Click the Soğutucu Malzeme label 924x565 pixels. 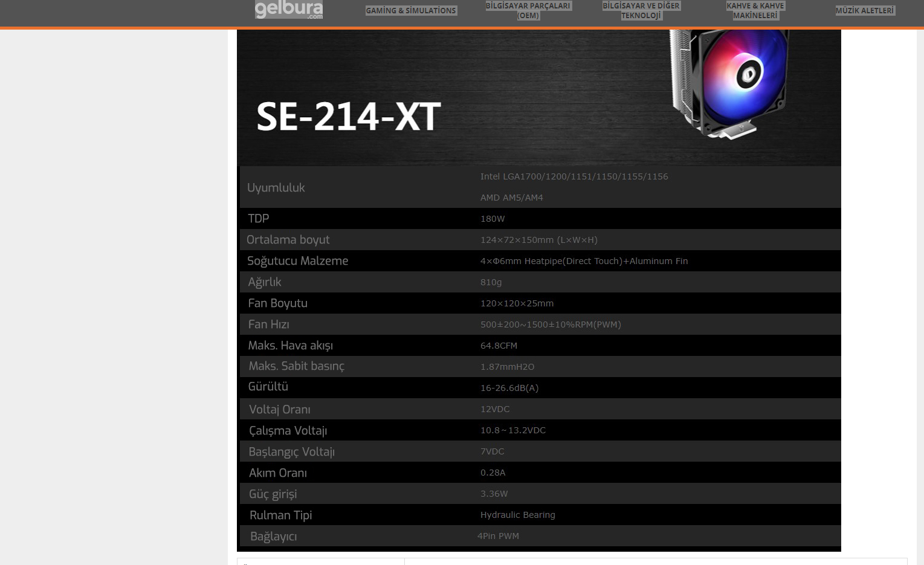[298, 261]
